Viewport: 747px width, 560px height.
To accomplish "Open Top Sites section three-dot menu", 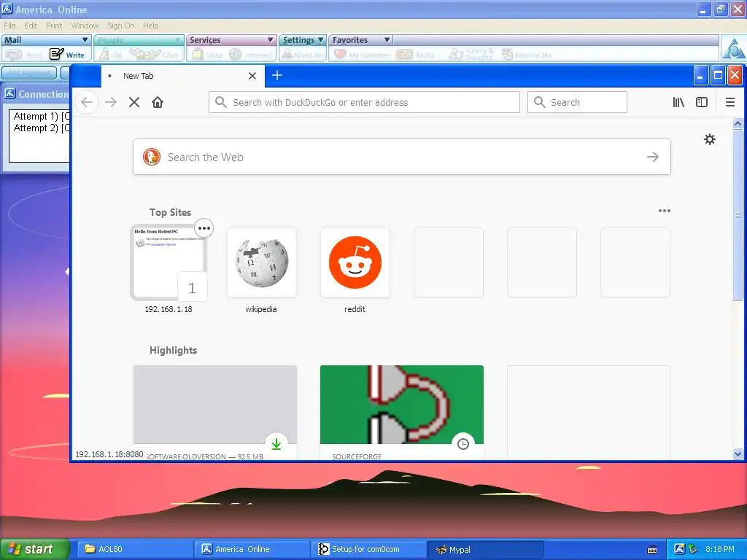I will tap(665, 211).
